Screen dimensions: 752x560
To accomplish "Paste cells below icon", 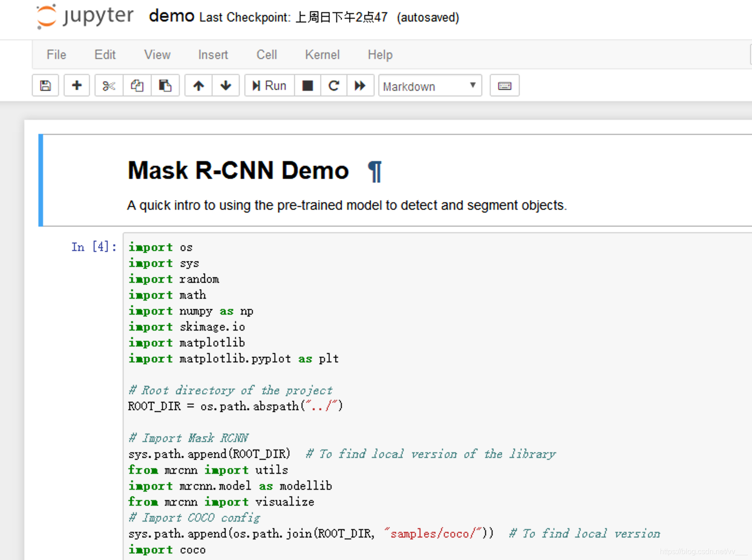I will coord(165,86).
